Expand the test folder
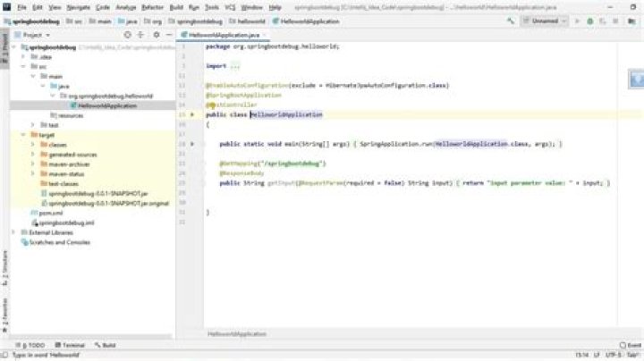644x361 pixels. coord(34,124)
